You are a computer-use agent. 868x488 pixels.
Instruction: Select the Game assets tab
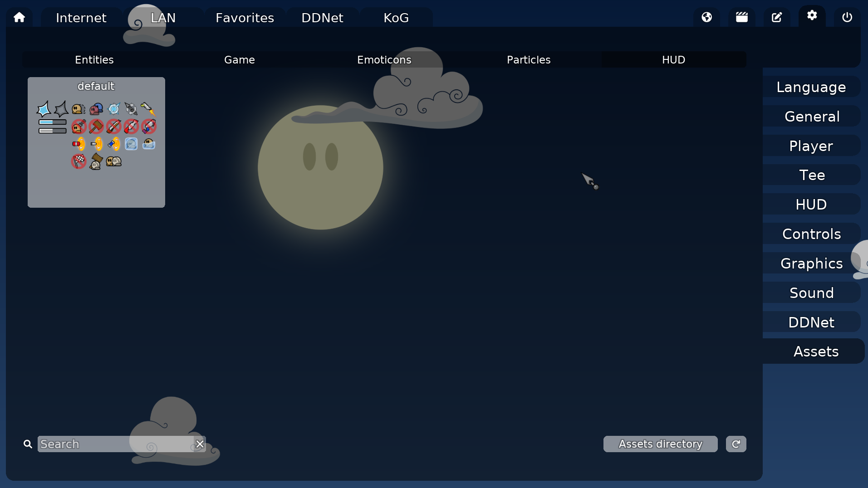point(240,59)
